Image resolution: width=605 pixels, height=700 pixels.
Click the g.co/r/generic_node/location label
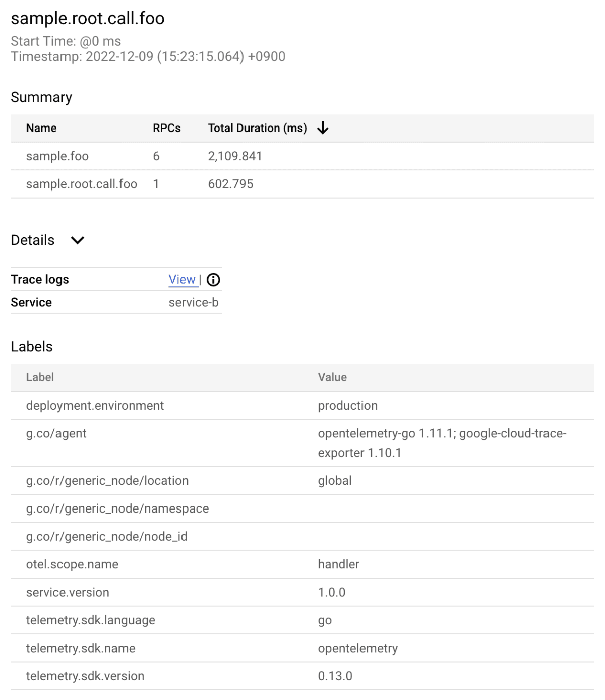(x=107, y=481)
